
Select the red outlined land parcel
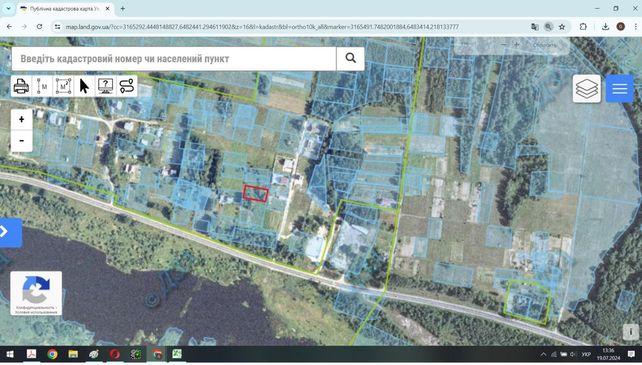256,193
